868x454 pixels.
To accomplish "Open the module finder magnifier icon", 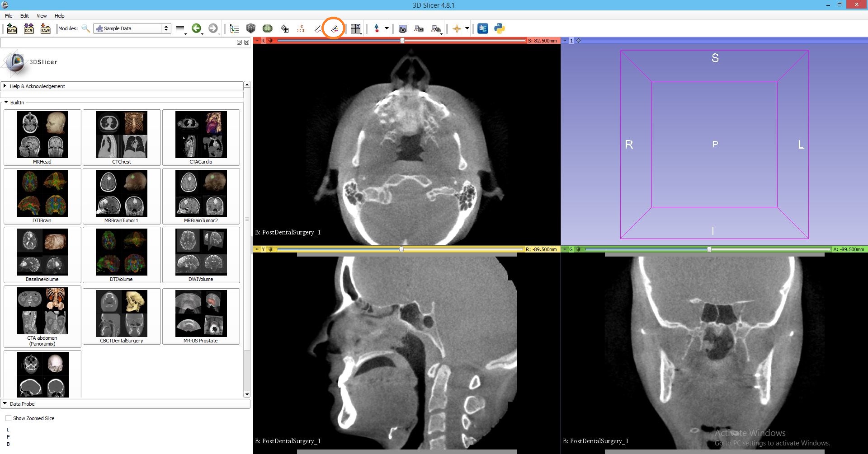I will 85,28.
